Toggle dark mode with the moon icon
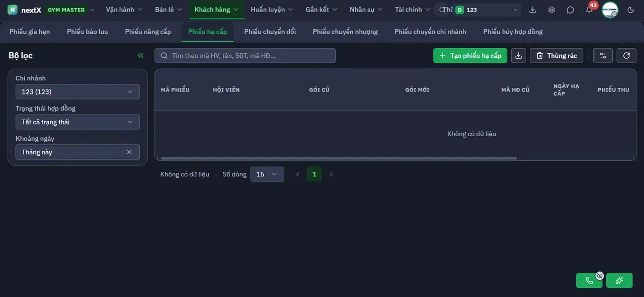Viewport: 644px width, 297px height. (631, 10)
